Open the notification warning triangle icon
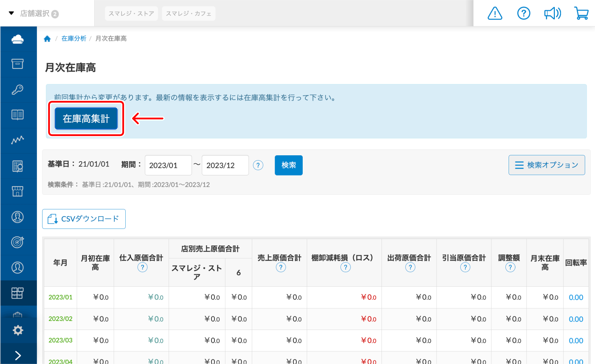The width and height of the screenshot is (595, 364). pos(494,13)
